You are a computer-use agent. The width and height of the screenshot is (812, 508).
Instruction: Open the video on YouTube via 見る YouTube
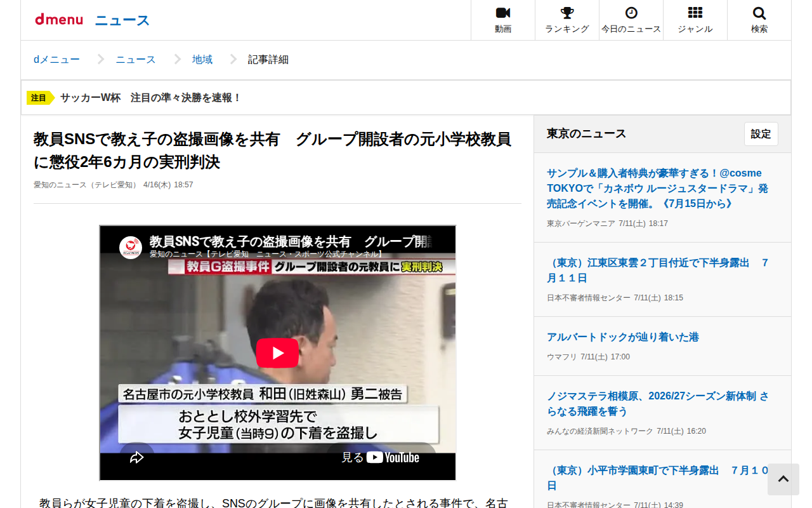381,457
